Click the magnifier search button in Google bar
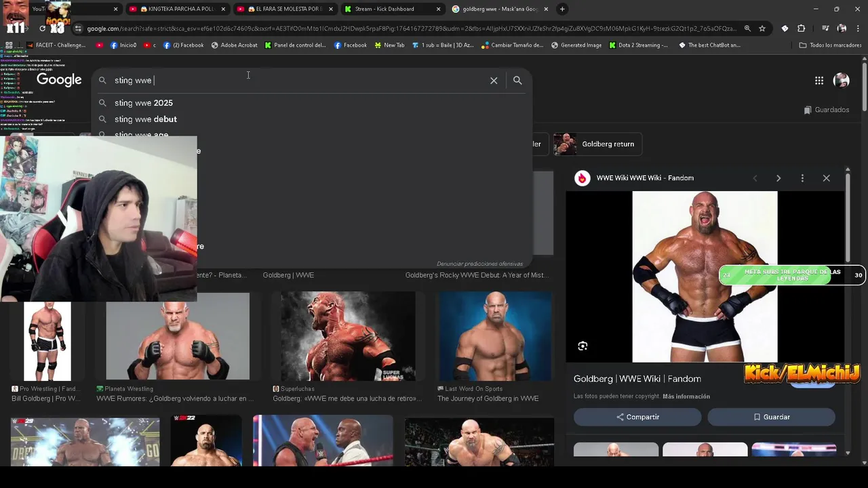The image size is (868, 488). (x=517, y=80)
